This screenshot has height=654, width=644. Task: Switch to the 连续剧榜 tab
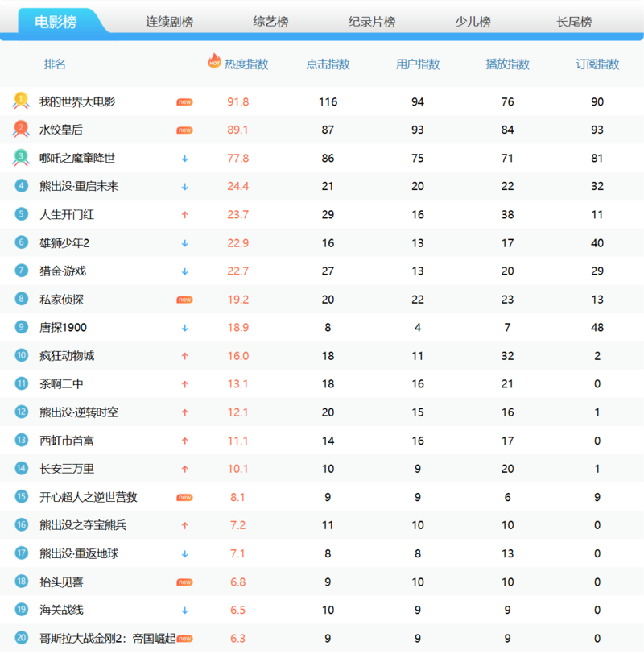point(168,23)
